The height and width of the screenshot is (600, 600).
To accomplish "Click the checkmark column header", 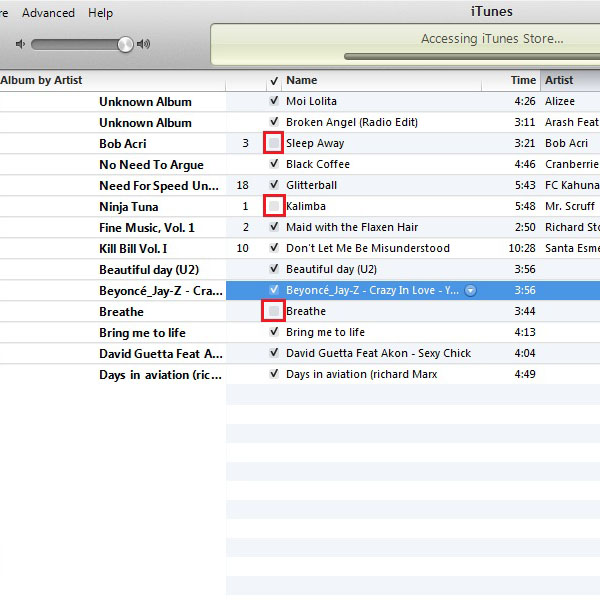I will click(274, 81).
